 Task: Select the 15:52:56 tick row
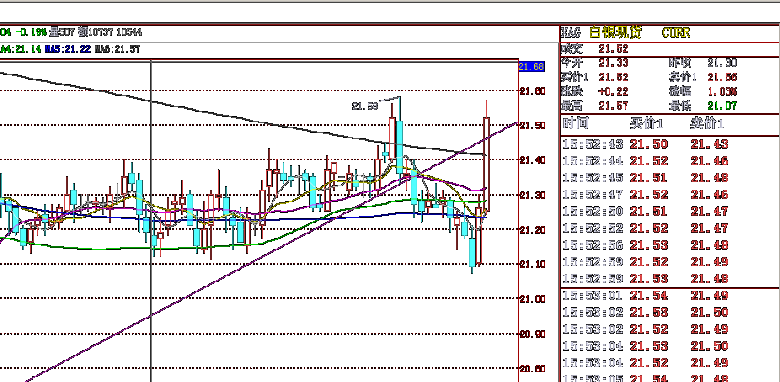(670, 245)
